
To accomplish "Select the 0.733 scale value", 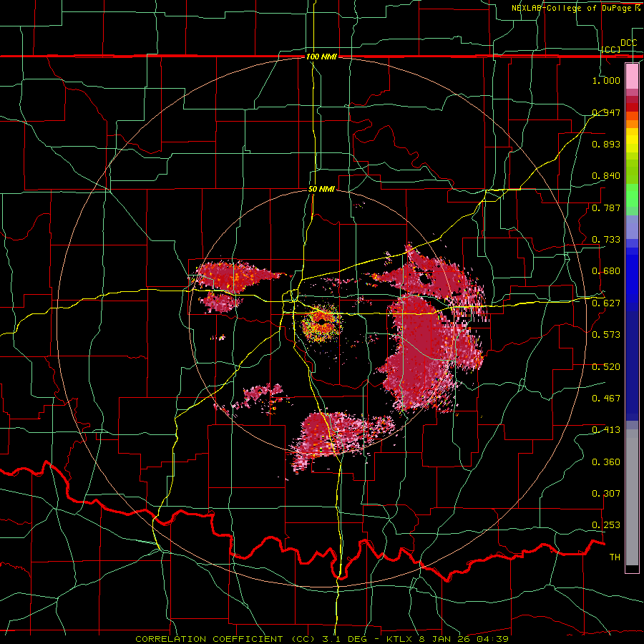I will click(x=606, y=240).
